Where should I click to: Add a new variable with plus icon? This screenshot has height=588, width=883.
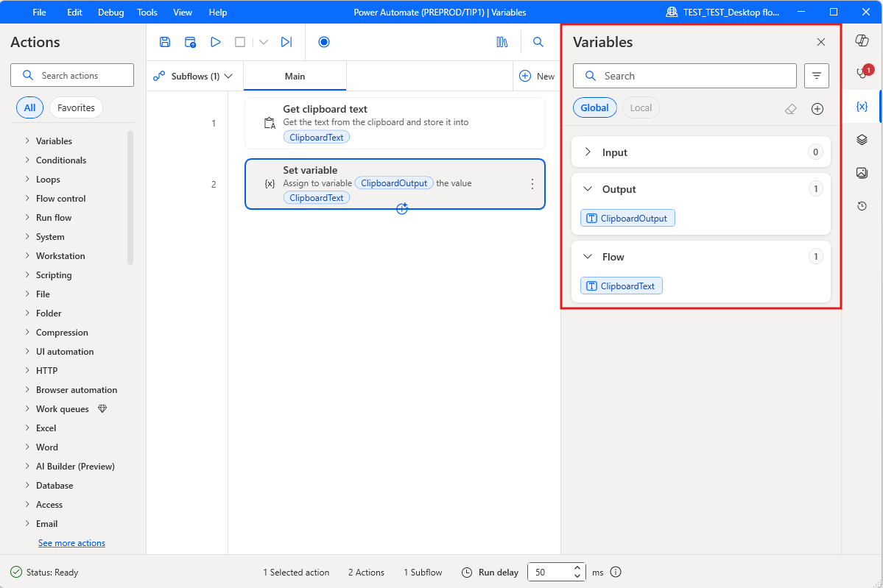click(817, 109)
